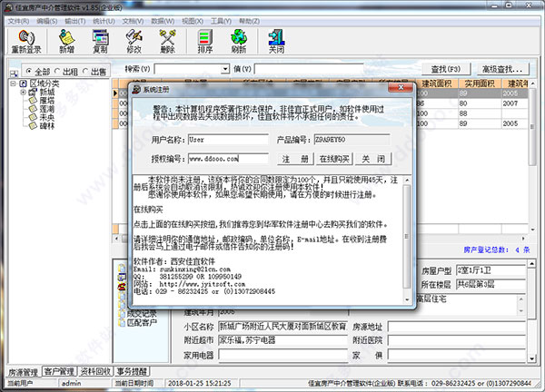The height and width of the screenshot is (392, 545).
Task: Collapse the 区域分类 root node
Action: click(x=14, y=83)
